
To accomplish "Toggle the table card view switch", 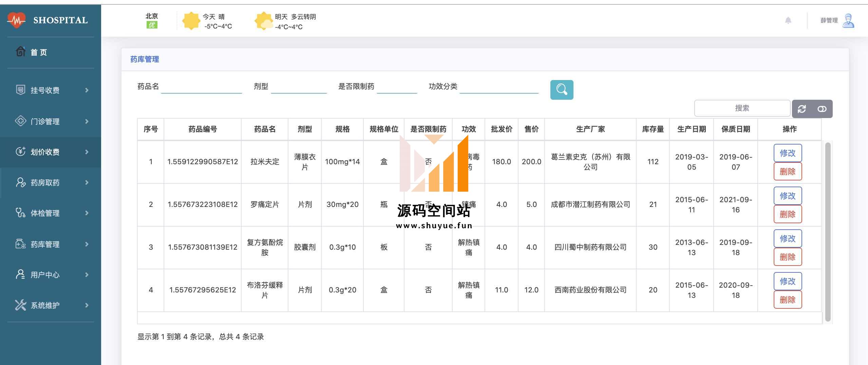I will (822, 109).
